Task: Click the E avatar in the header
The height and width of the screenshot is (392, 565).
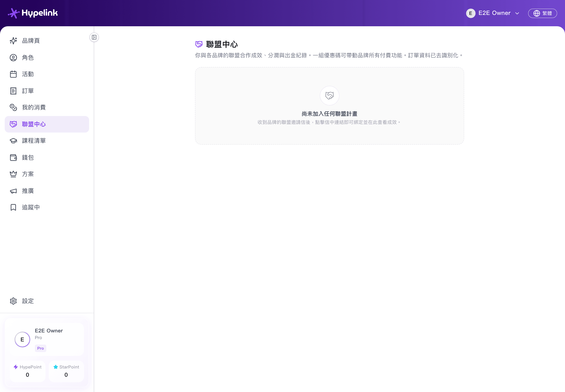Action: click(471, 13)
